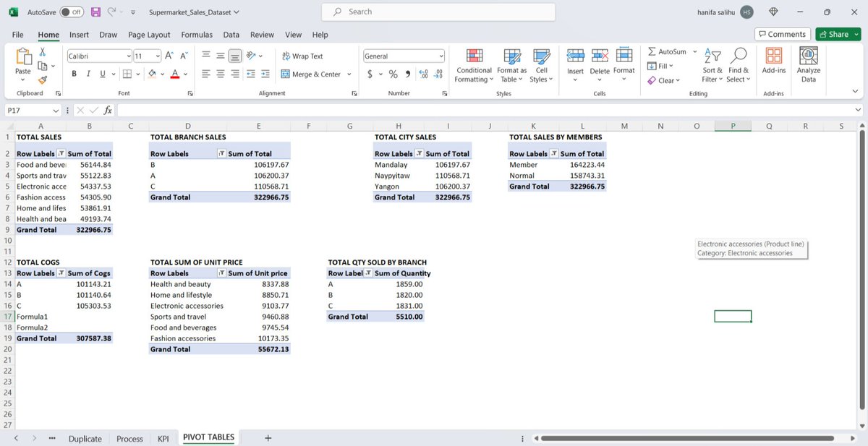The height and width of the screenshot is (446, 868).
Task: Apply Comma Style icon
Action: click(408, 74)
